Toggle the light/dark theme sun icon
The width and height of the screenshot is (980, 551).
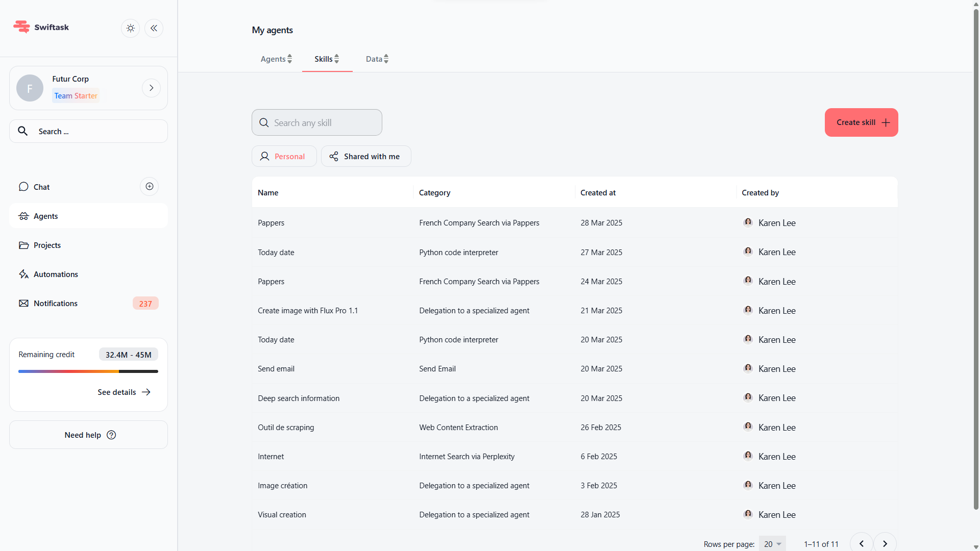pos(131,28)
